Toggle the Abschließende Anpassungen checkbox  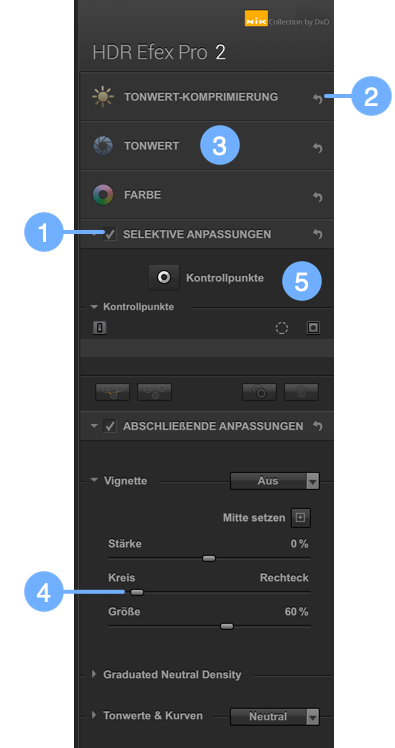(x=110, y=426)
